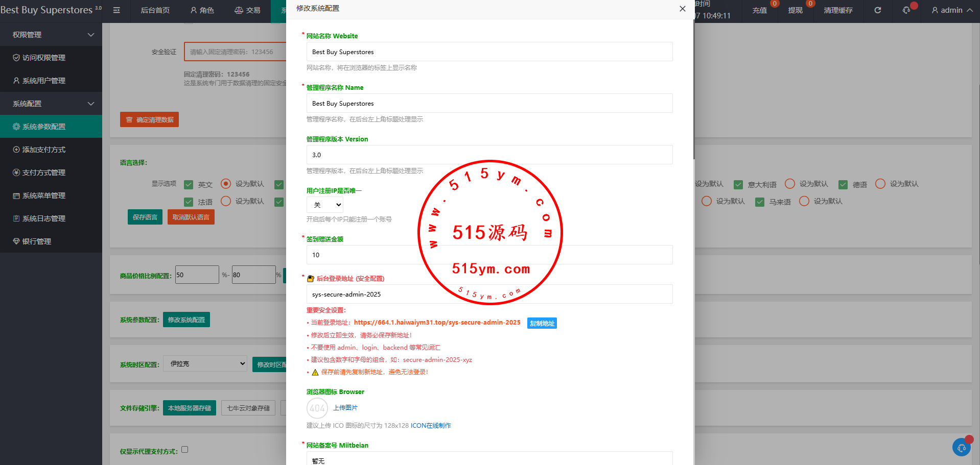
Task: Click the browser favicon 404 thumbnail
Action: [x=317, y=408]
